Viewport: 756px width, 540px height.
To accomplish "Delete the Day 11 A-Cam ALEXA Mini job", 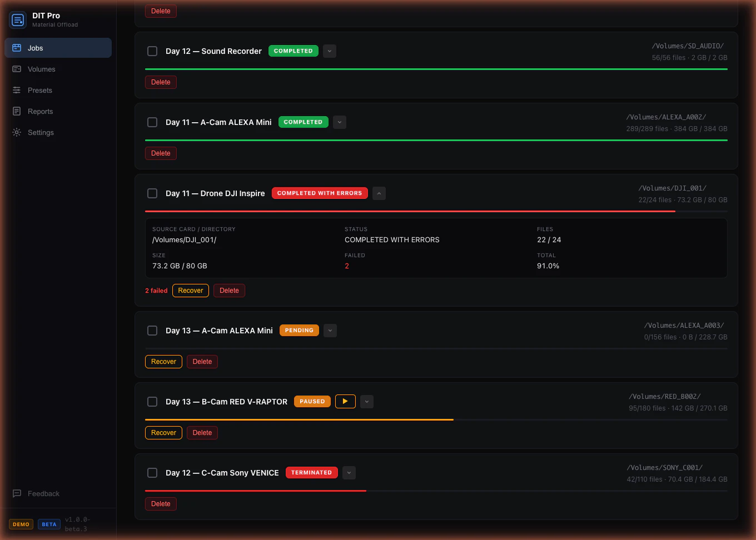I will click(161, 153).
